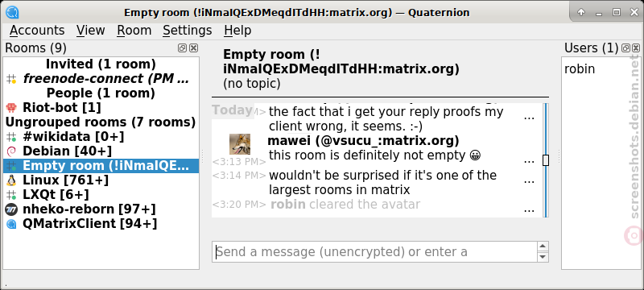The width and height of the screenshot is (644, 290).
Task: Click the Debian swirl room icon
Action: [x=11, y=151]
